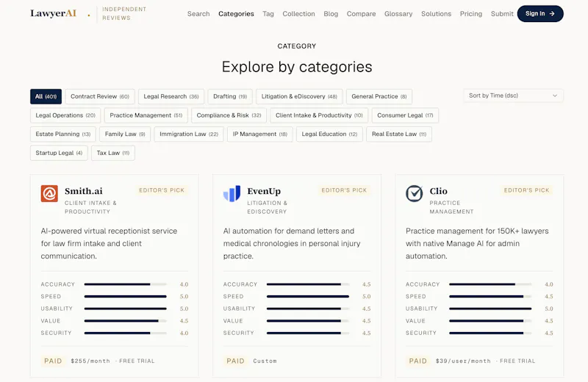
Task: Expand the Sort by Time dropdown
Action: point(513,95)
